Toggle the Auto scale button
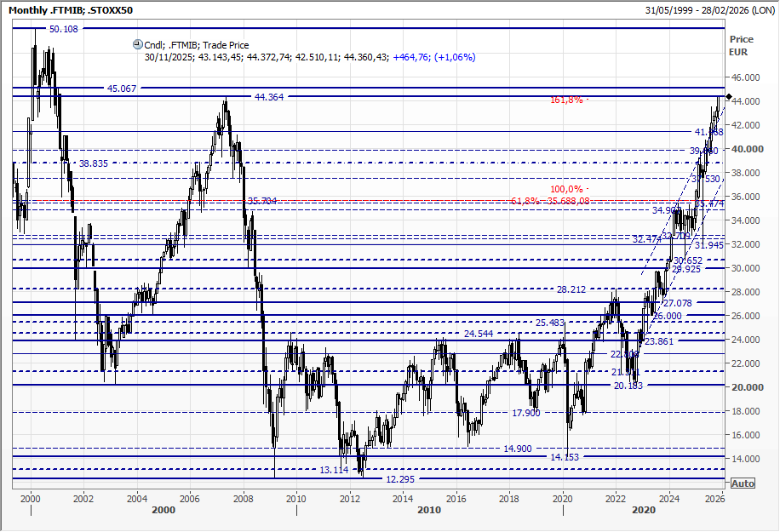 [x=743, y=483]
